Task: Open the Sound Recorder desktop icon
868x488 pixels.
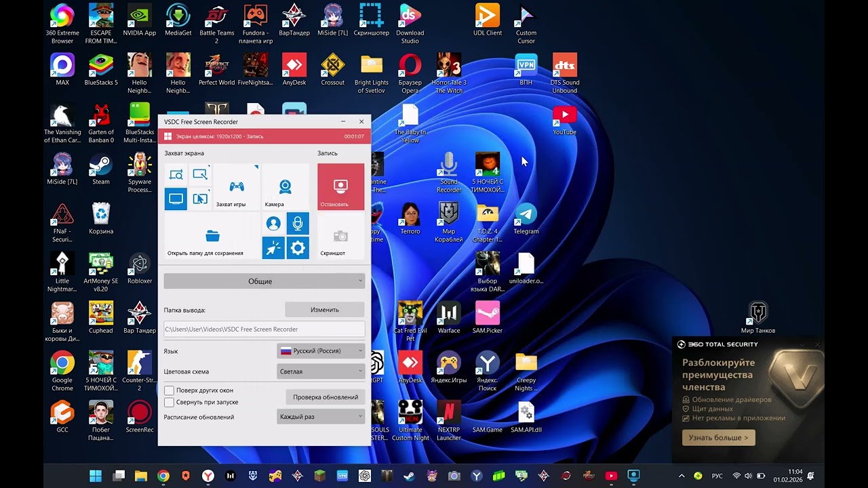Action: point(449,173)
